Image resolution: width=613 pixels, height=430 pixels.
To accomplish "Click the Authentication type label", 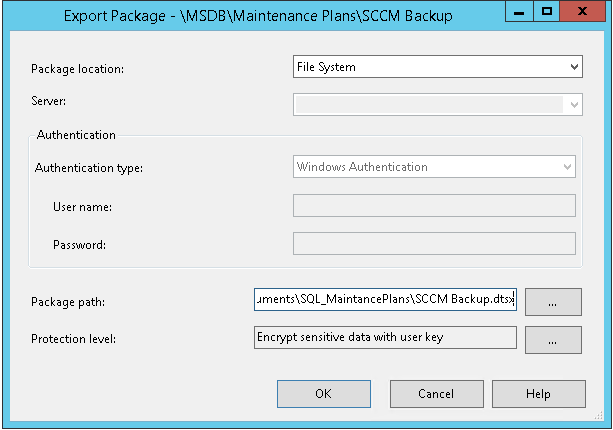I will click(x=89, y=168).
